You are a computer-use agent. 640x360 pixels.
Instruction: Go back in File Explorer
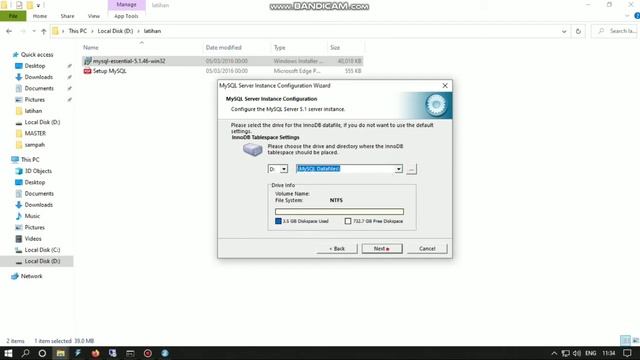9,31
